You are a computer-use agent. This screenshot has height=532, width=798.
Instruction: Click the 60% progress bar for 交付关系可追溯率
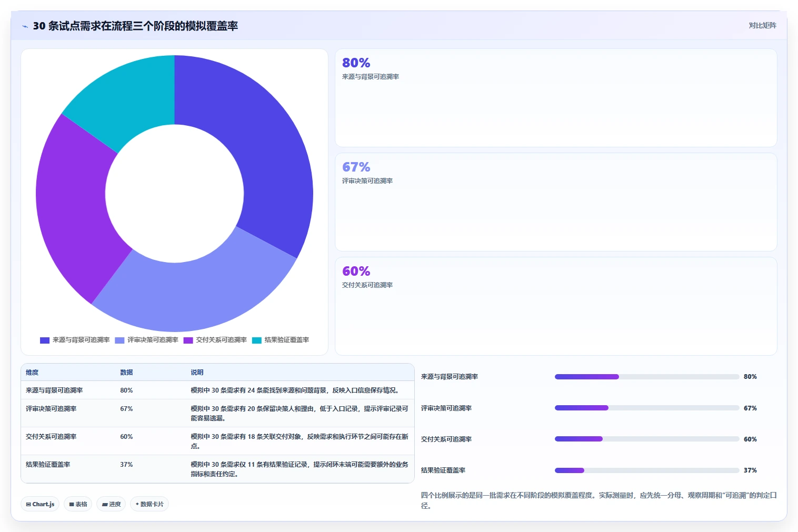(647, 439)
